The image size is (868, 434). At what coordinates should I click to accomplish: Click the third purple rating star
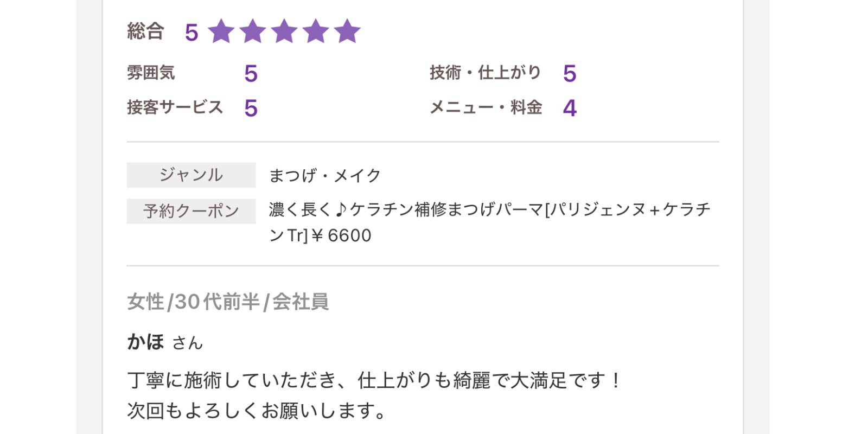pos(284,31)
